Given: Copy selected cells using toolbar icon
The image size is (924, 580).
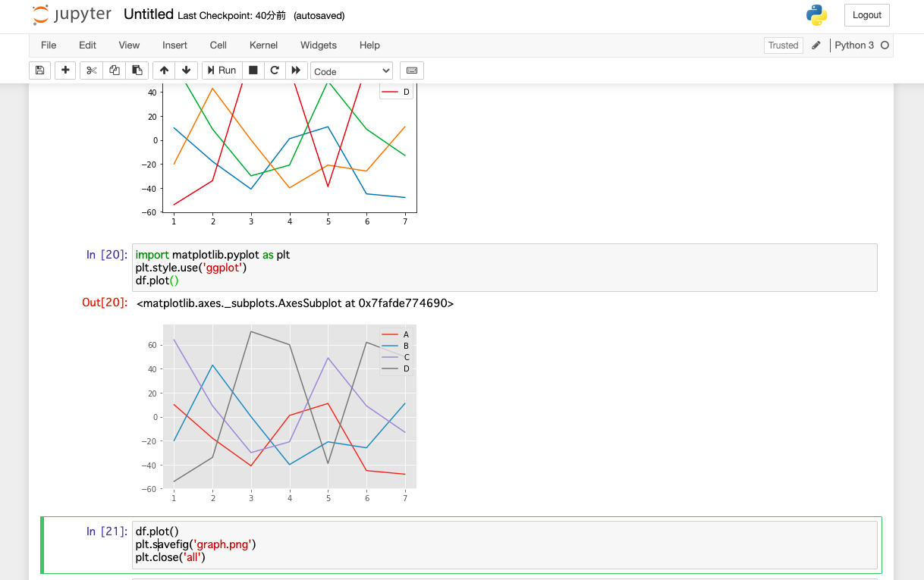Looking at the screenshot, I should pos(115,71).
